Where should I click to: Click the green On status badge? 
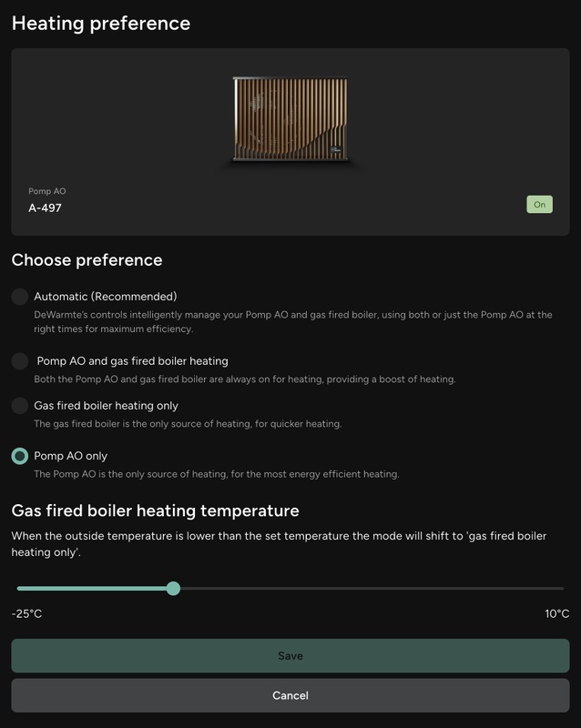[539, 205]
